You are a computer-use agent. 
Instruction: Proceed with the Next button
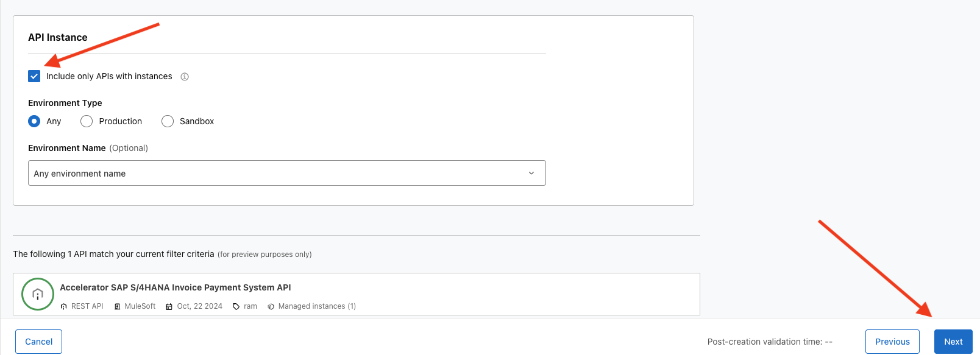[953, 342]
